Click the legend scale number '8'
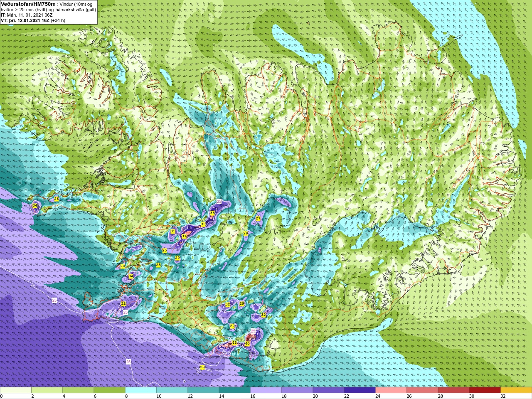 tap(127, 396)
